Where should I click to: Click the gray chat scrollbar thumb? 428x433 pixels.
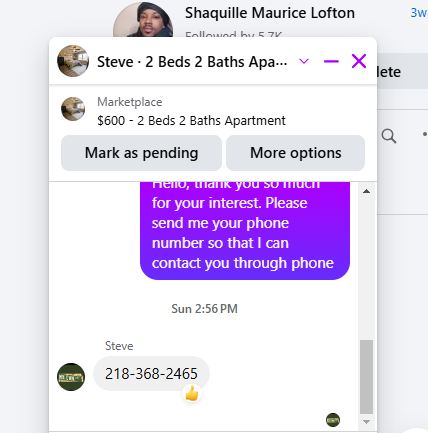(366, 377)
